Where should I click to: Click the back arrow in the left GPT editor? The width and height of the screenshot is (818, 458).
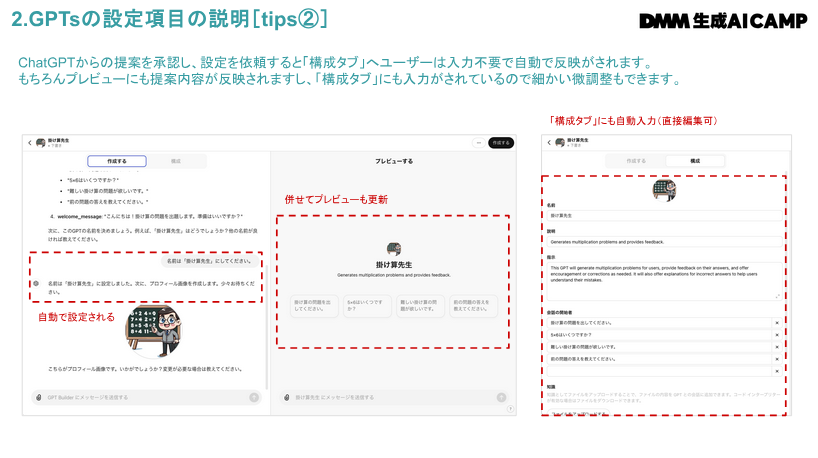30,143
